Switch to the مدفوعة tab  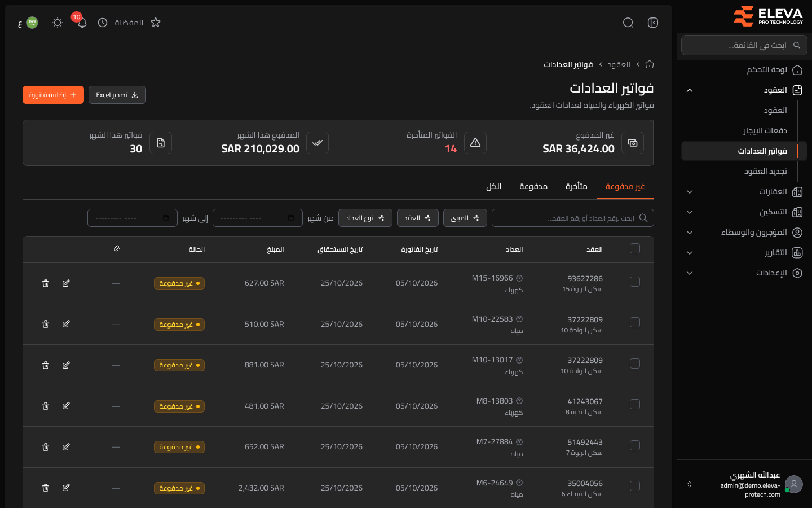click(x=533, y=187)
